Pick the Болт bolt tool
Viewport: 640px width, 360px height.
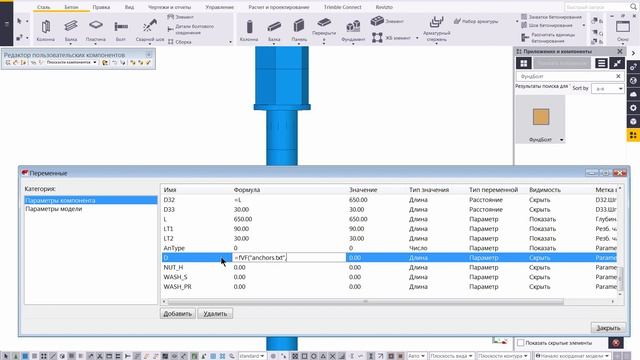point(121,30)
